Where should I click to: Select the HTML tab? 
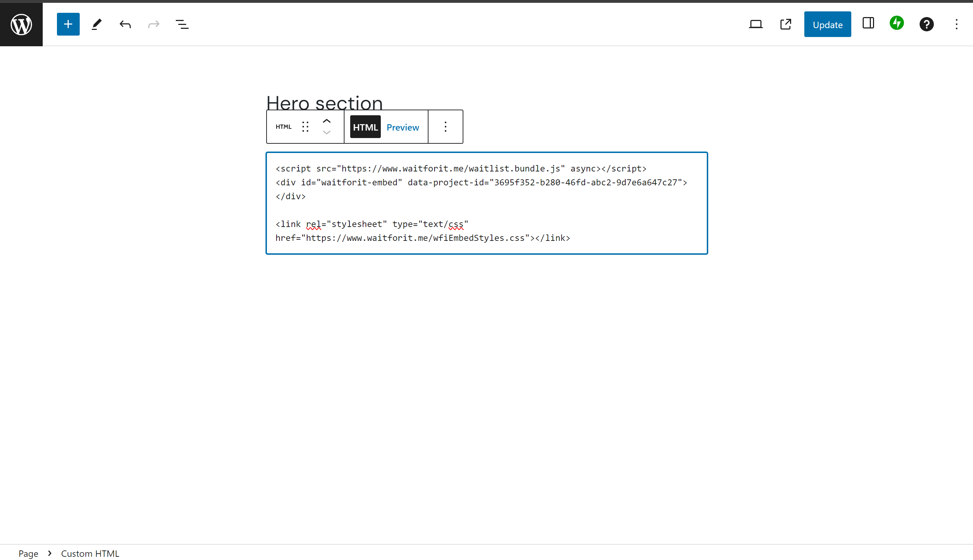pyautogui.click(x=365, y=127)
